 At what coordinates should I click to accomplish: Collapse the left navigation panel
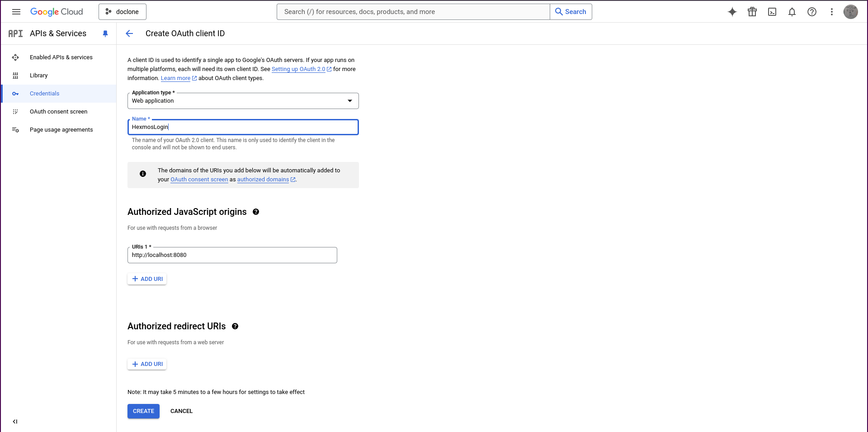(x=15, y=422)
